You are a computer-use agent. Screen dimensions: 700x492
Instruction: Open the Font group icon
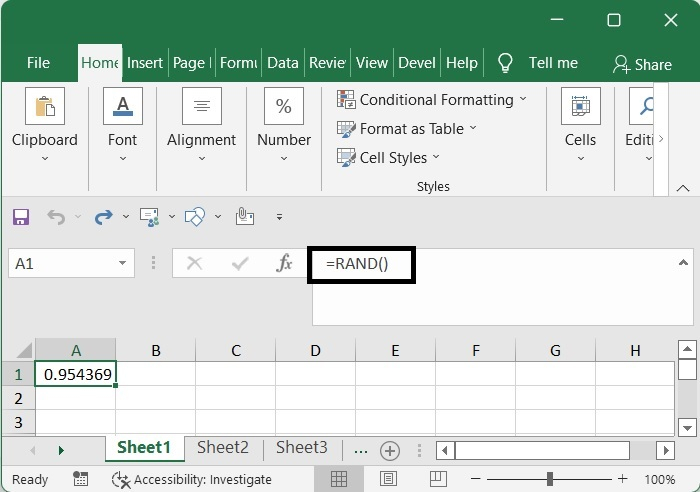122,106
